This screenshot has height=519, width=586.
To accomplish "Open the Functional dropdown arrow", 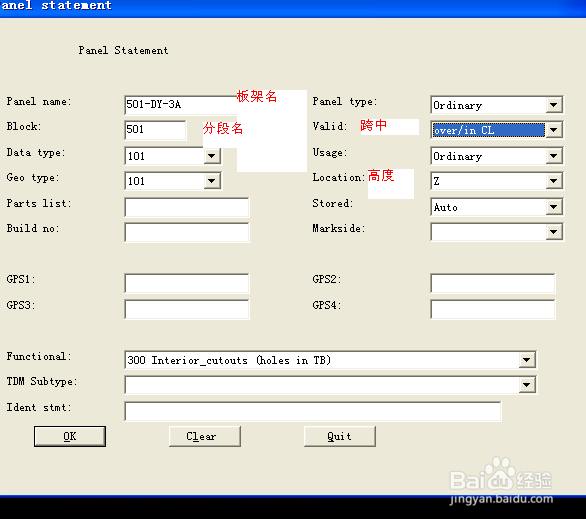I will pos(527,360).
